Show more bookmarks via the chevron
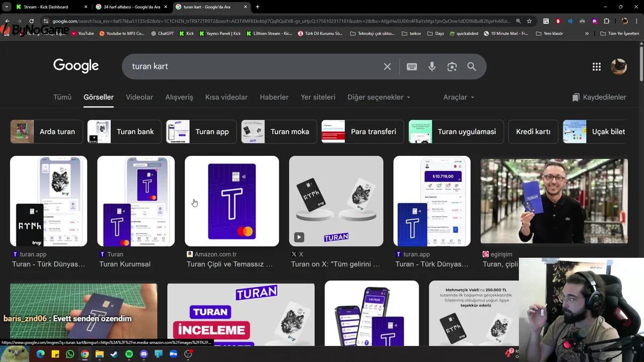This screenshot has width=644, height=362. coord(587,34)
